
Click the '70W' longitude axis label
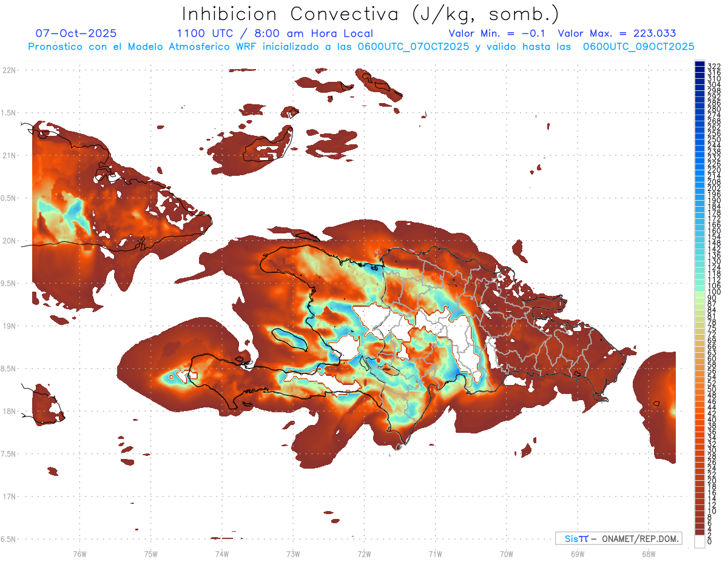[x=506, y=554]
